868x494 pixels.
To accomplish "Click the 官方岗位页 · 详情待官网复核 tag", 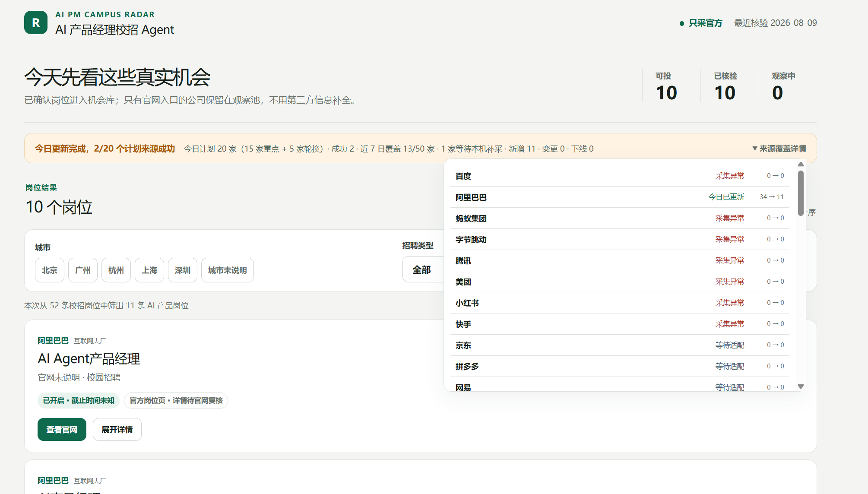I will (x=176, y=401).
